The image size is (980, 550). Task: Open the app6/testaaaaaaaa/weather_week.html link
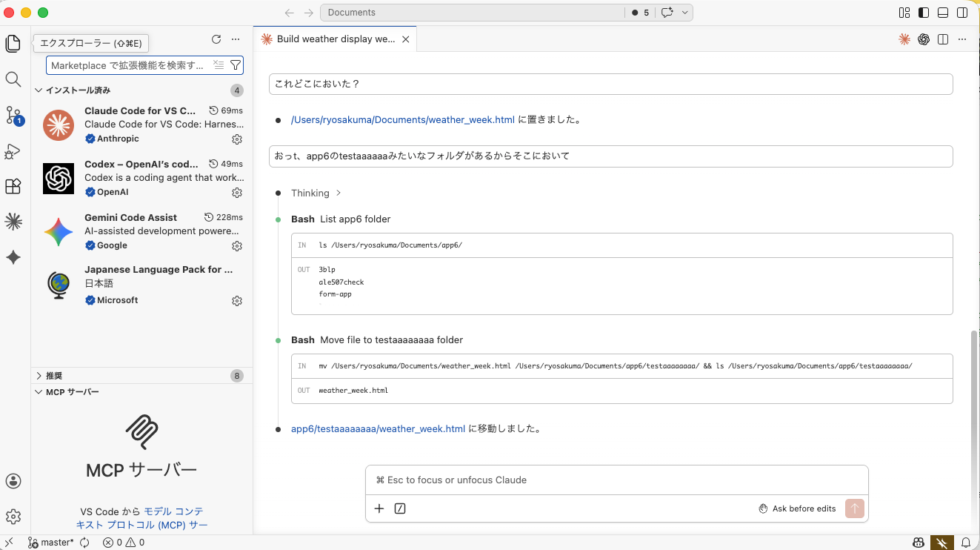pos(378,428)
